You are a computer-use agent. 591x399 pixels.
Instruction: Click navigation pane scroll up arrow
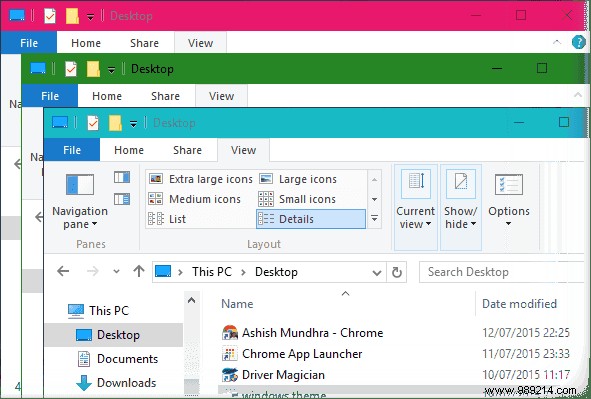coord(191,300)
